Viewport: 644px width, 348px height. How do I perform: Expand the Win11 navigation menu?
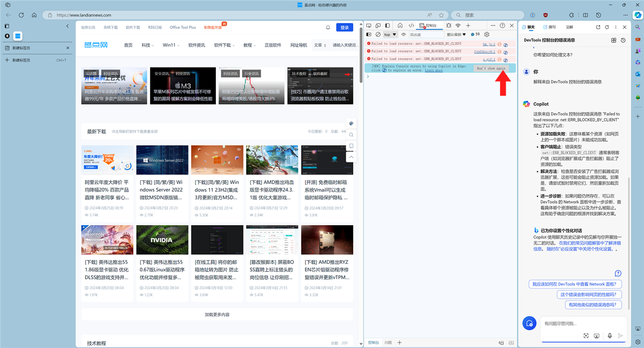171,45
